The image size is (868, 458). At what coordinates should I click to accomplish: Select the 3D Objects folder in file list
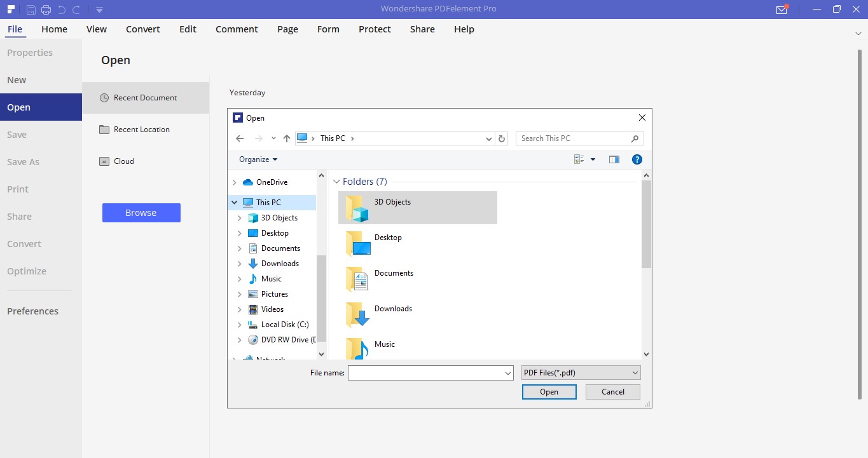pos(418,208)
